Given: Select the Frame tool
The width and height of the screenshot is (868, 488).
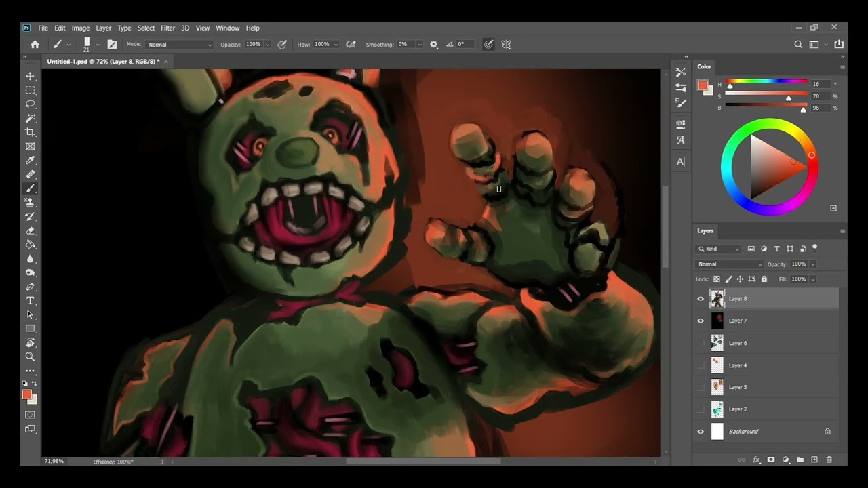Looking at the screenshot, I should pyautogui.click(x=31, y=146).
